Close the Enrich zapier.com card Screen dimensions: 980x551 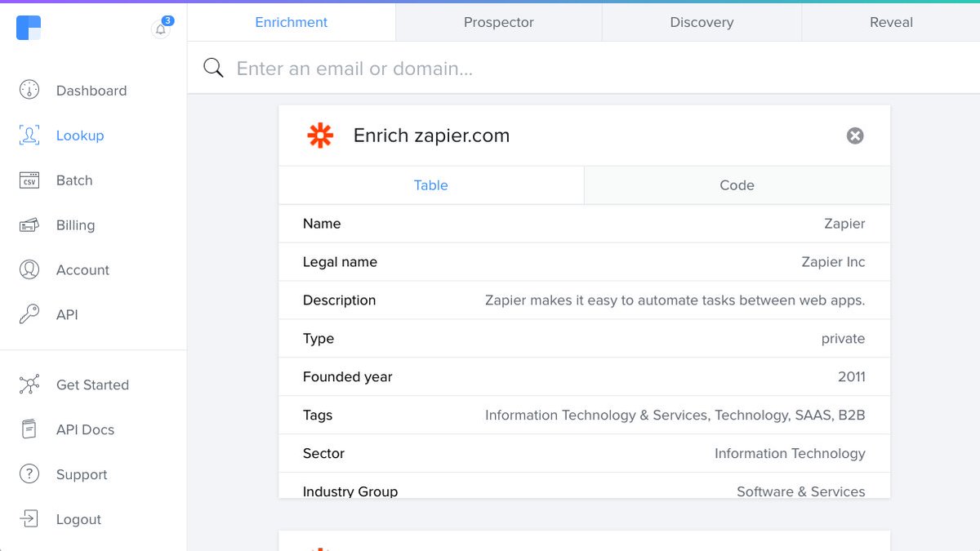(x=855, y=136)
